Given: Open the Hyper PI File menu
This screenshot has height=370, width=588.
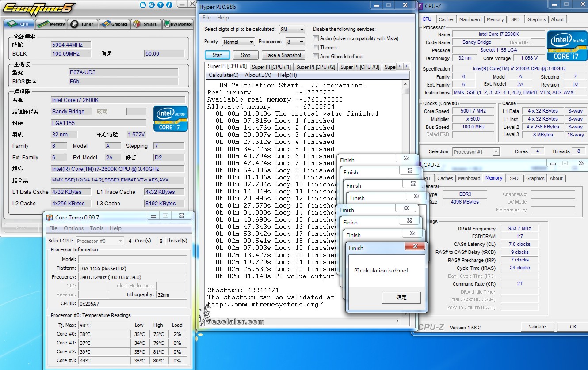Looking at the screenshot, I should pyautogui.click(x=206, y=18).
